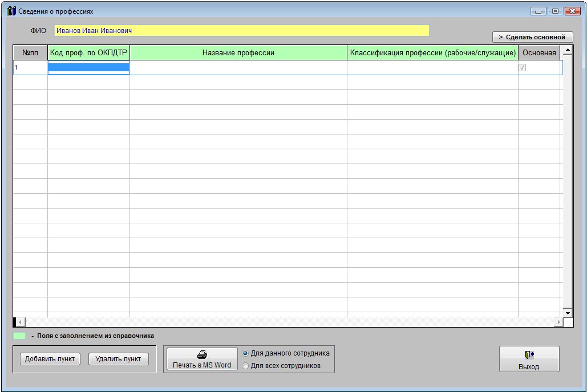Click the 'Основная' column header
The image size is (587, 392).
539,53
